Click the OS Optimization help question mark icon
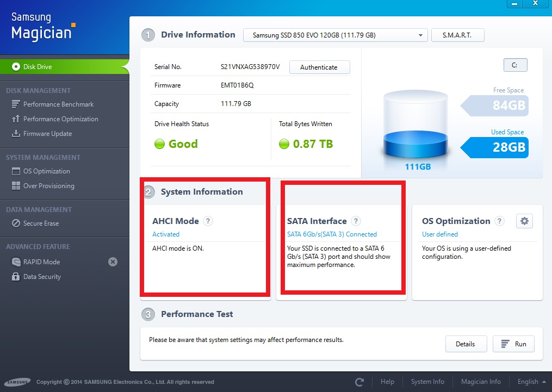Image resolution: width=552 pixels, height=392 pixels. [x=500, y=221]
